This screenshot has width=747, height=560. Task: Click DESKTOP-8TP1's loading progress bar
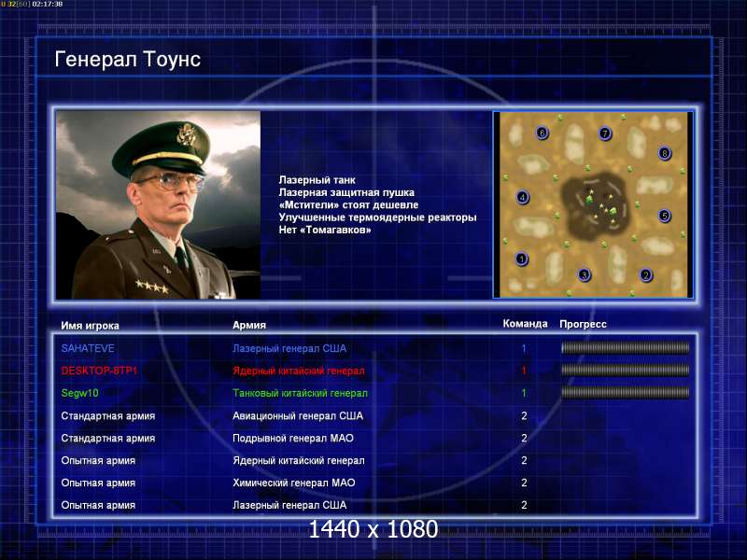click(x=625, y=370)
